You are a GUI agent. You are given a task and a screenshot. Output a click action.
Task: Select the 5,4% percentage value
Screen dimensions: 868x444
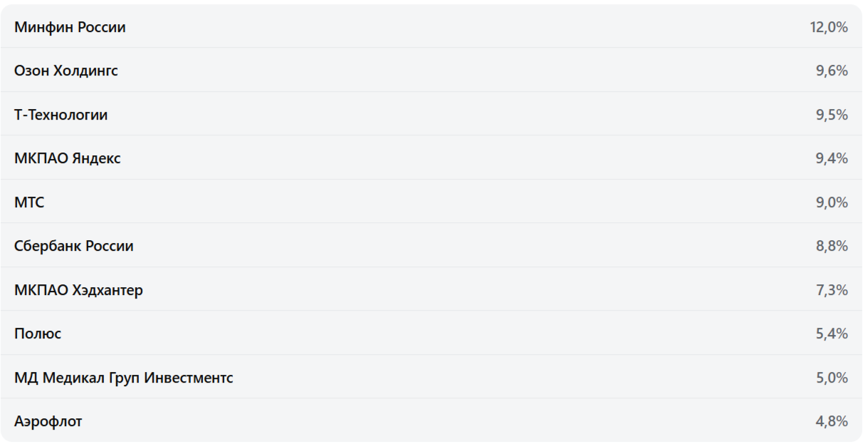[x=832, y=334]
